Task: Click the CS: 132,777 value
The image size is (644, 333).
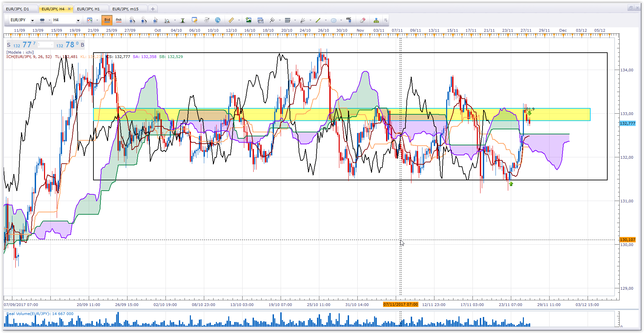Action: click(118, 57)
